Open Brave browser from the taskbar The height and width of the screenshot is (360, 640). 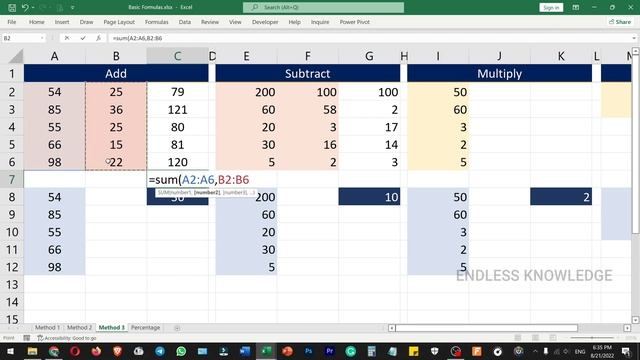point(117,351)
